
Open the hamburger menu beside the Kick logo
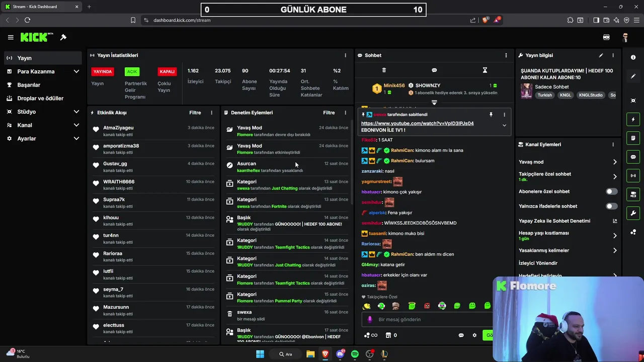pyautogui.click(x=11, y=37)
